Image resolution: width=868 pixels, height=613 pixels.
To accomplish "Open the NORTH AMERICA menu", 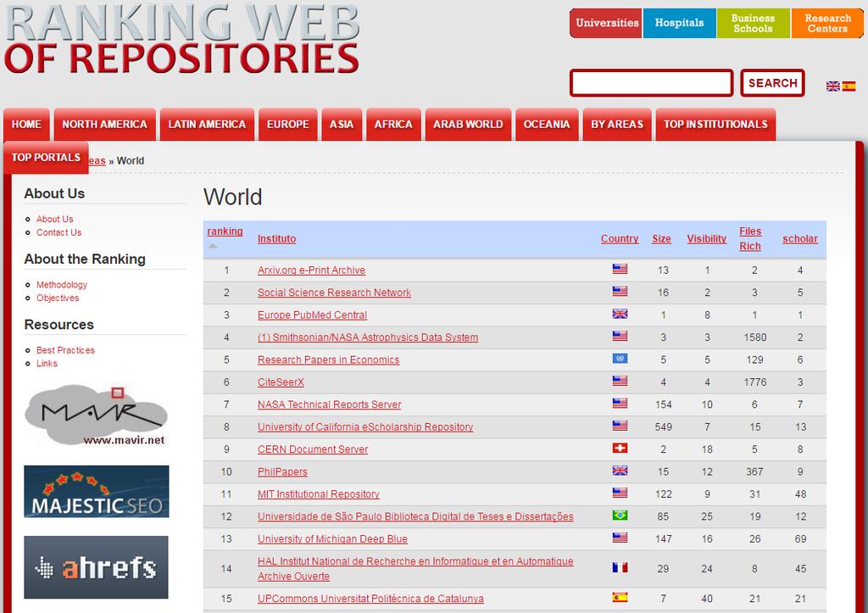I will coord(104,125).
